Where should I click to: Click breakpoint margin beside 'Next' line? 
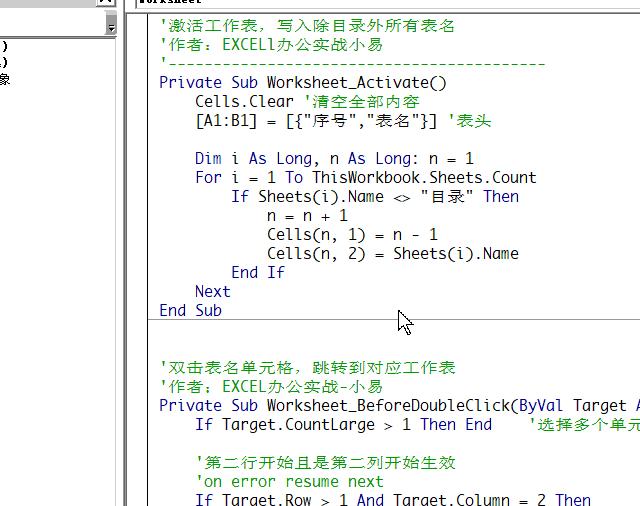(138, 292)
